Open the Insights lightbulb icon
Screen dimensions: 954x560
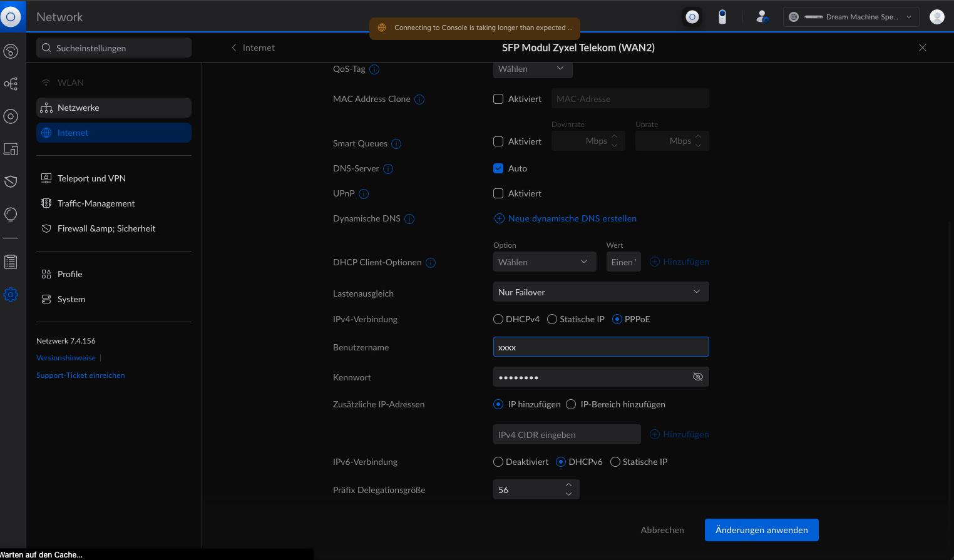pyautogui.click(x=11, y=215)
